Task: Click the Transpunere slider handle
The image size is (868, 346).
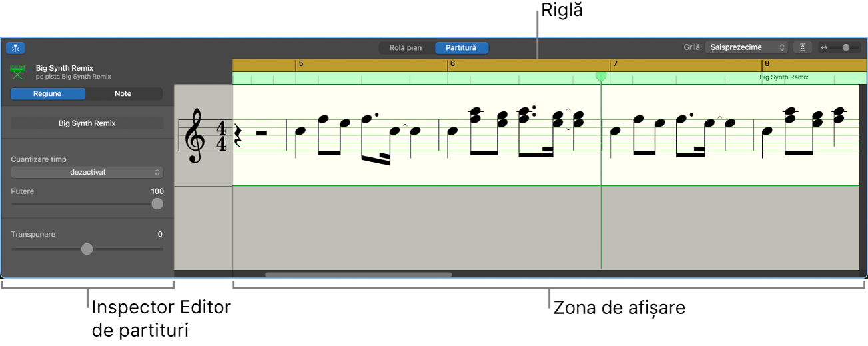Action: [87, 249]
